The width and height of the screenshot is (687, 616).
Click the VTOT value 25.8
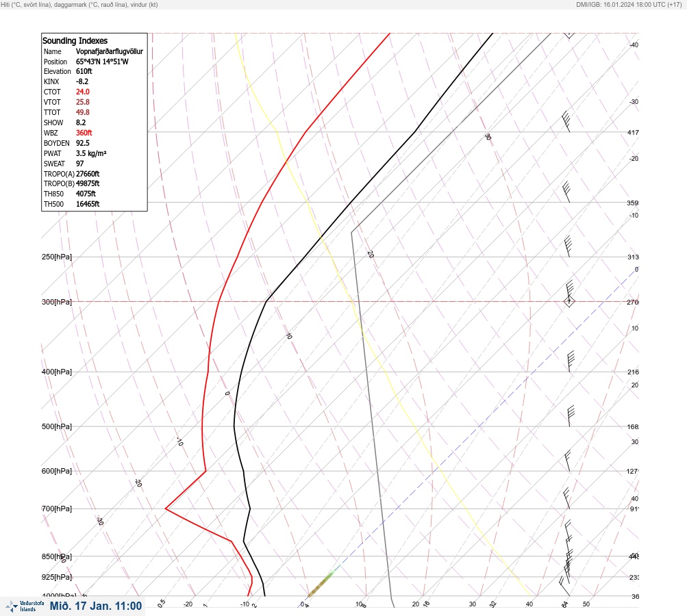click(83, 102)
